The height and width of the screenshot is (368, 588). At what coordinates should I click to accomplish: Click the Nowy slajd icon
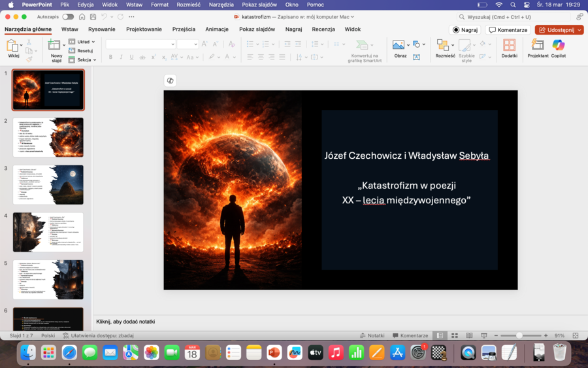[56, 45]
